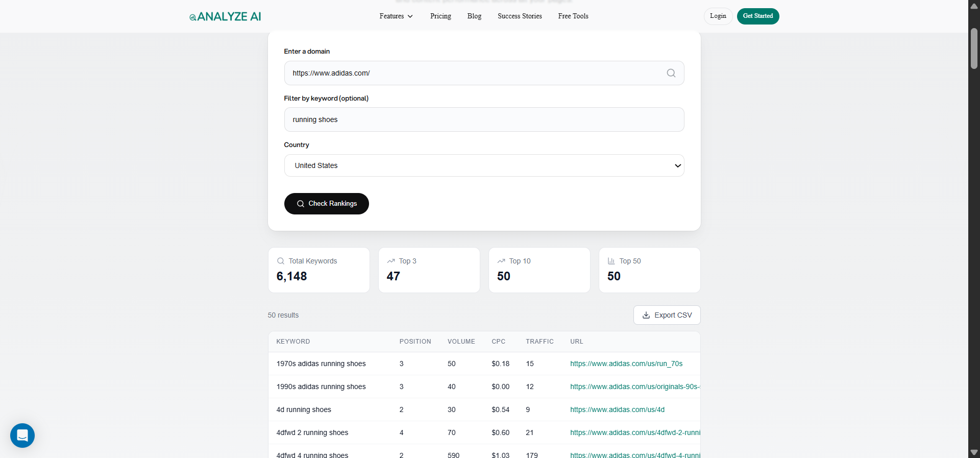Open Success Stories
Screen dimensions: 980x458
tap(520, 16)
